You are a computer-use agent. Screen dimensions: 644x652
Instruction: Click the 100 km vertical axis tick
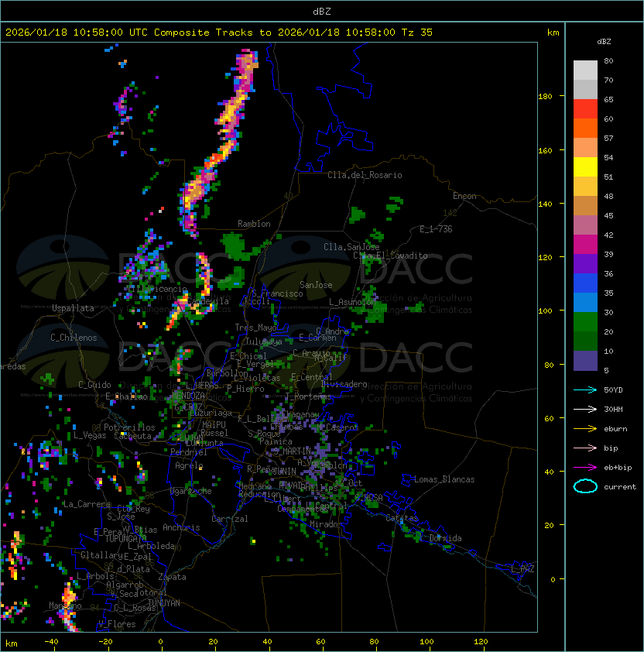[545, 311]
